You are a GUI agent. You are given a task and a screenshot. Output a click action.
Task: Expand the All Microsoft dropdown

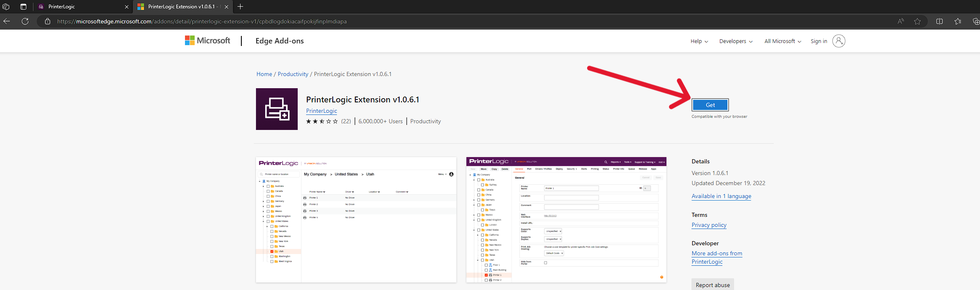tap(782, 41)
